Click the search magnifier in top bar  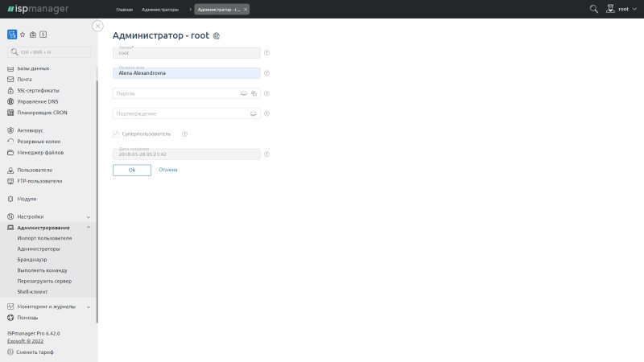(x=594, y=9)
